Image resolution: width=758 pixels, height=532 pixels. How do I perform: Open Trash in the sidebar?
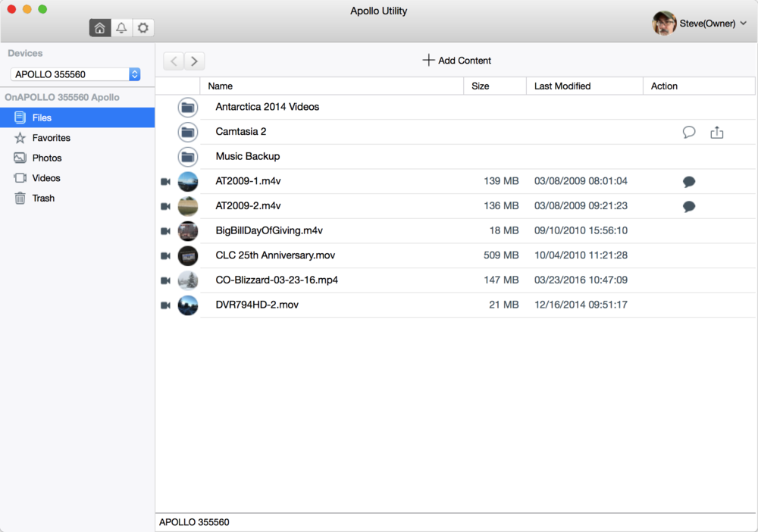[x=77, y=198]
